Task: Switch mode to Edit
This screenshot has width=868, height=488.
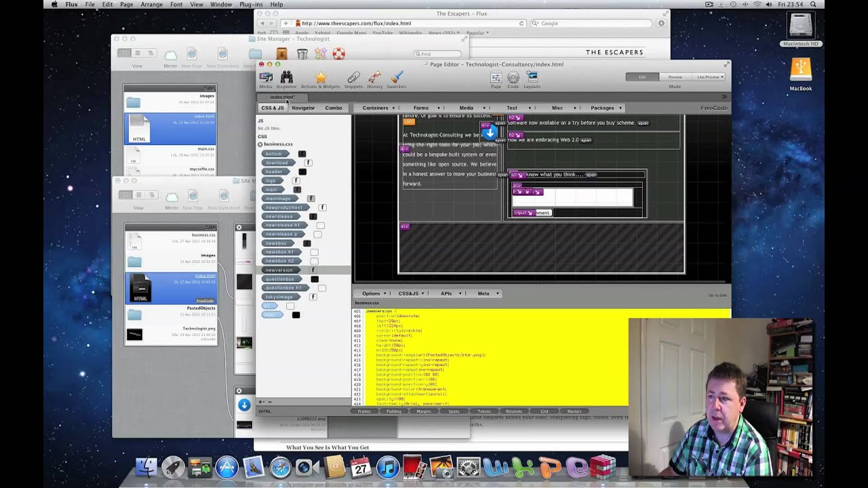Action: (x=642, y=77)
